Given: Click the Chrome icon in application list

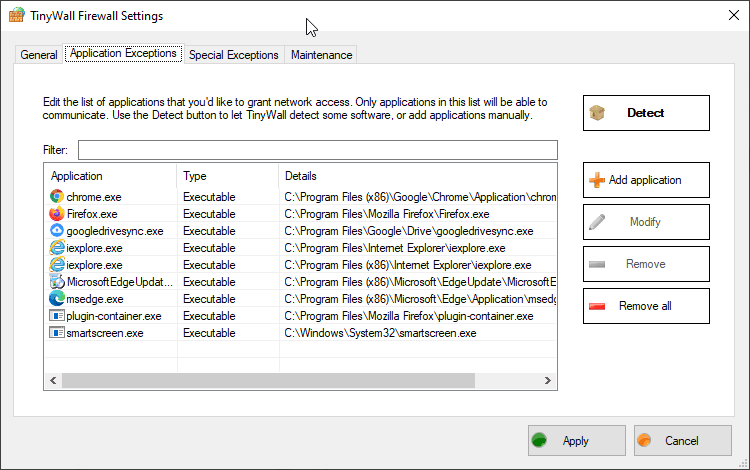Looking at the screenshot, I should coord(57,197).
